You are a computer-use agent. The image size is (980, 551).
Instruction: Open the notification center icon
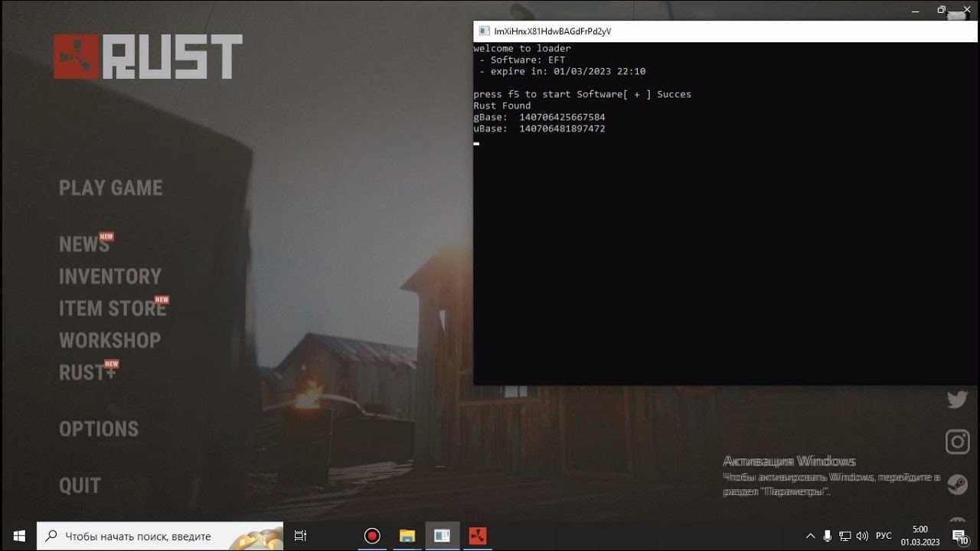(x=959, y=536)
